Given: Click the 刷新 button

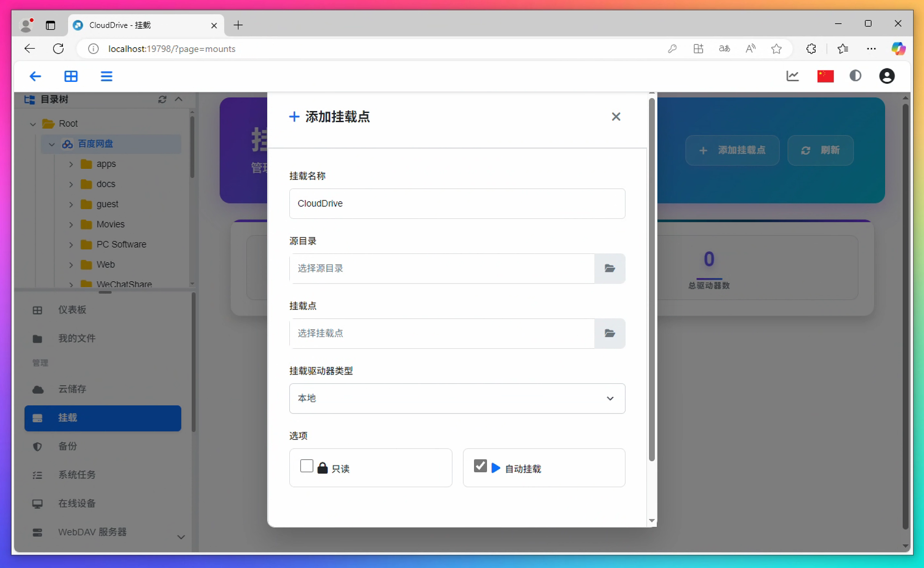Looking at the screenshot, I should [820, 150].
